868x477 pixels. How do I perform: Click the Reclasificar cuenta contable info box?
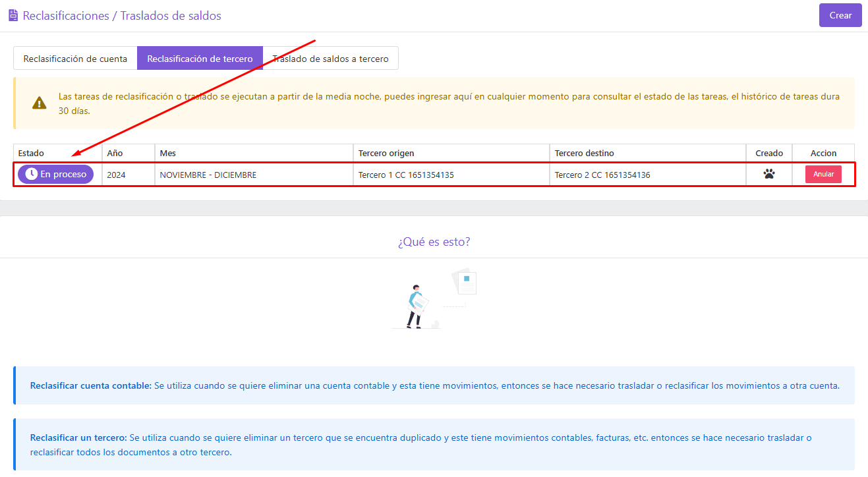point(434,385)
